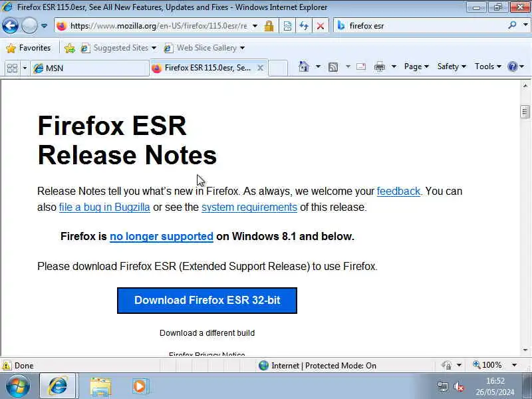Click the Add to Favorites Bar icon

70,48
